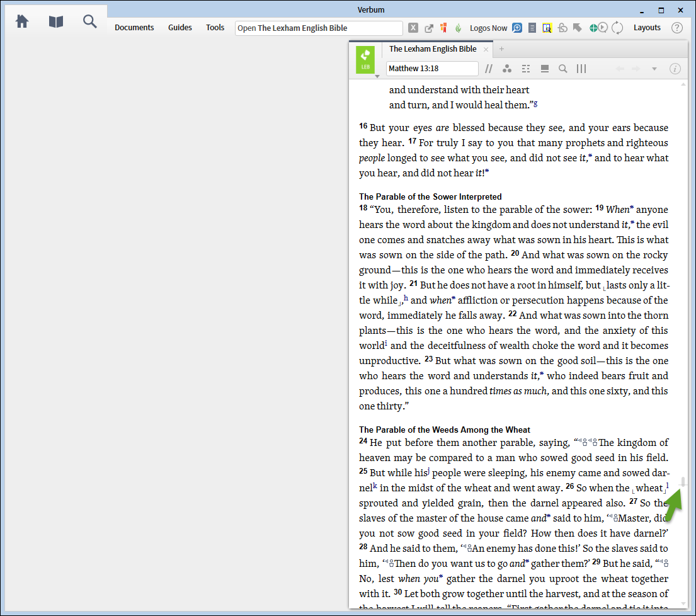The height and width of the screenshot is (616, 696).
Task: Toggle the reading view icon
Action: [x=545, y=69]
